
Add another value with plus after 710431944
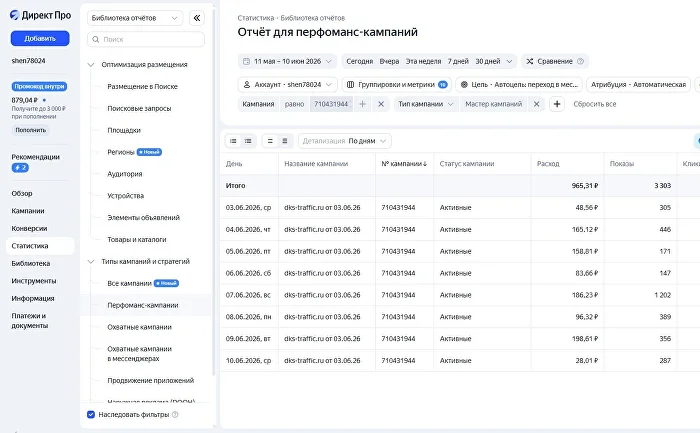pos(362,104)
